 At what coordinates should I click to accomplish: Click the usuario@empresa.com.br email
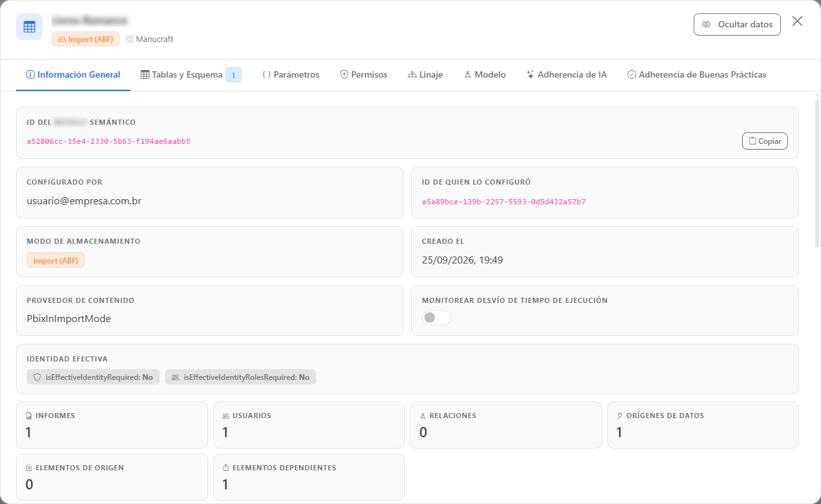pyautogui.click(x=84, y=201)
